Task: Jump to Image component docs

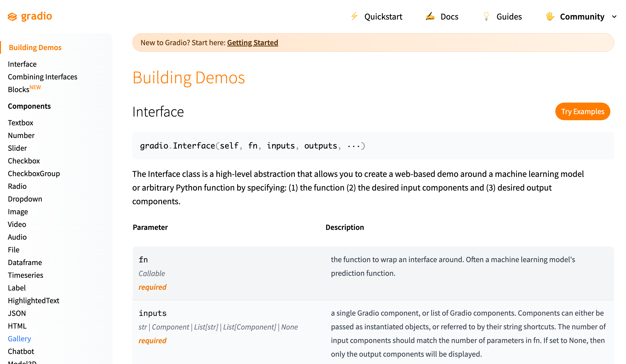Action: point(18,212)
